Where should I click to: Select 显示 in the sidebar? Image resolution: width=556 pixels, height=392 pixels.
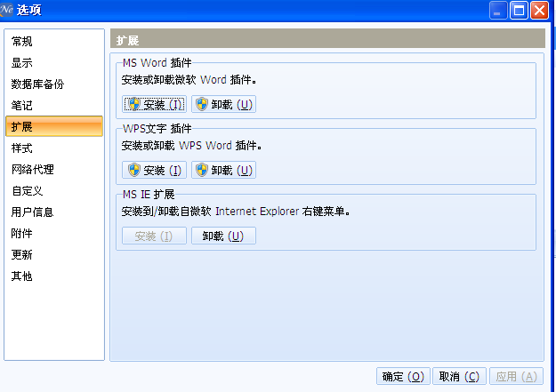tap(22, 63)
